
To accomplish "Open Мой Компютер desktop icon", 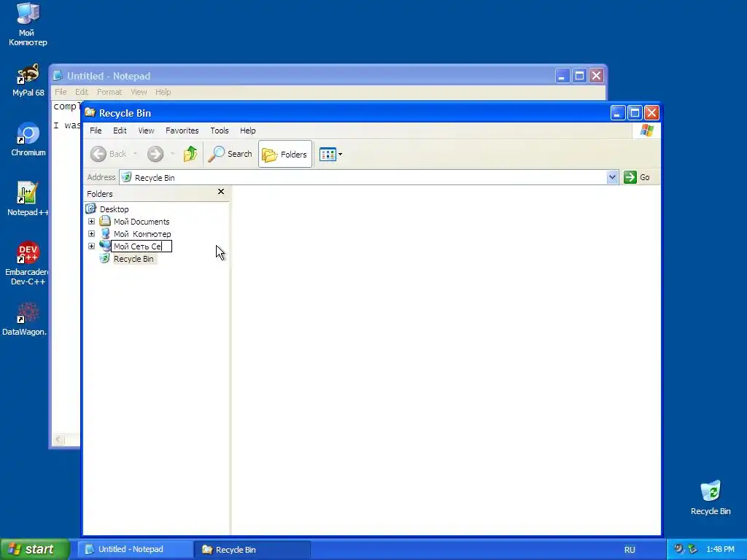I will pyautogui.click(x=28, y=25).
